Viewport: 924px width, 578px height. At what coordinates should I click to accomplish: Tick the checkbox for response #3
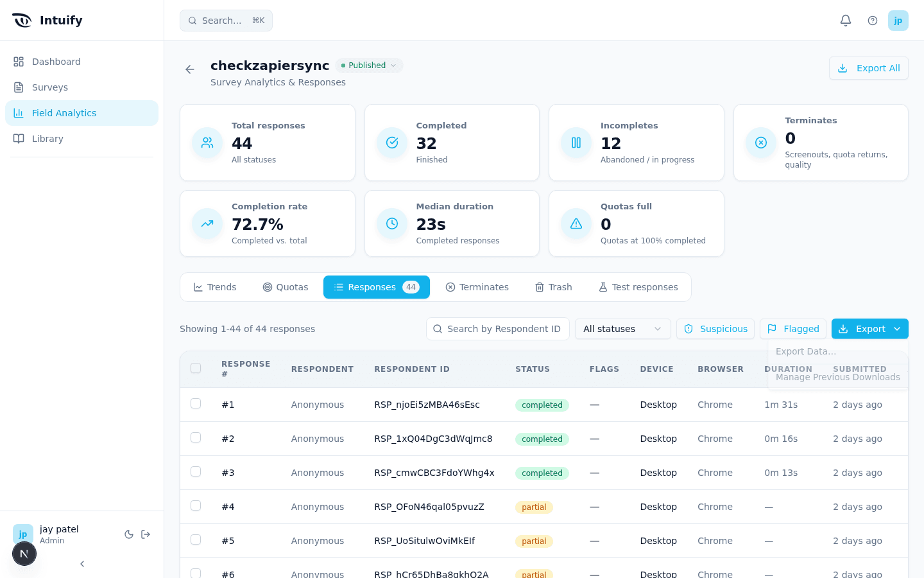click(196, 471)
